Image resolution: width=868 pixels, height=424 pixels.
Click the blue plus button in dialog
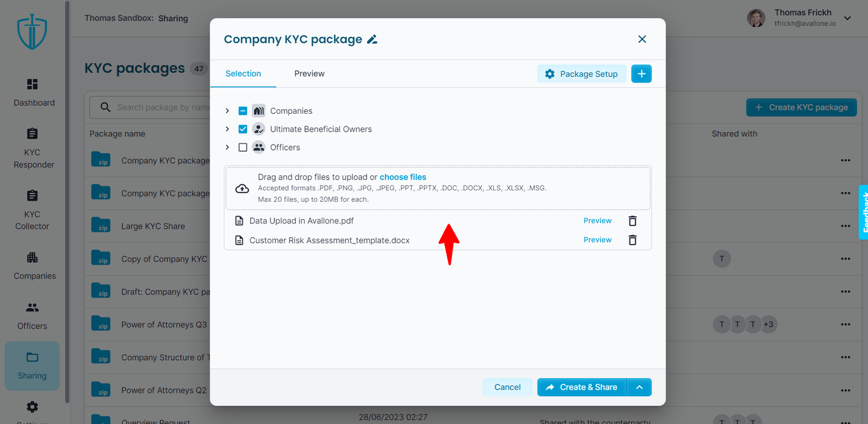641,73
